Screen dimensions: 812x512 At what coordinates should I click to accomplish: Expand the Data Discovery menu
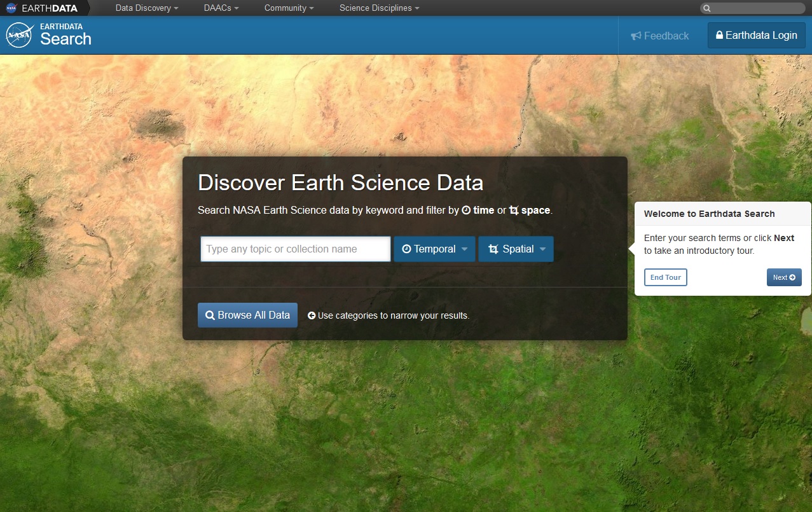147,8
